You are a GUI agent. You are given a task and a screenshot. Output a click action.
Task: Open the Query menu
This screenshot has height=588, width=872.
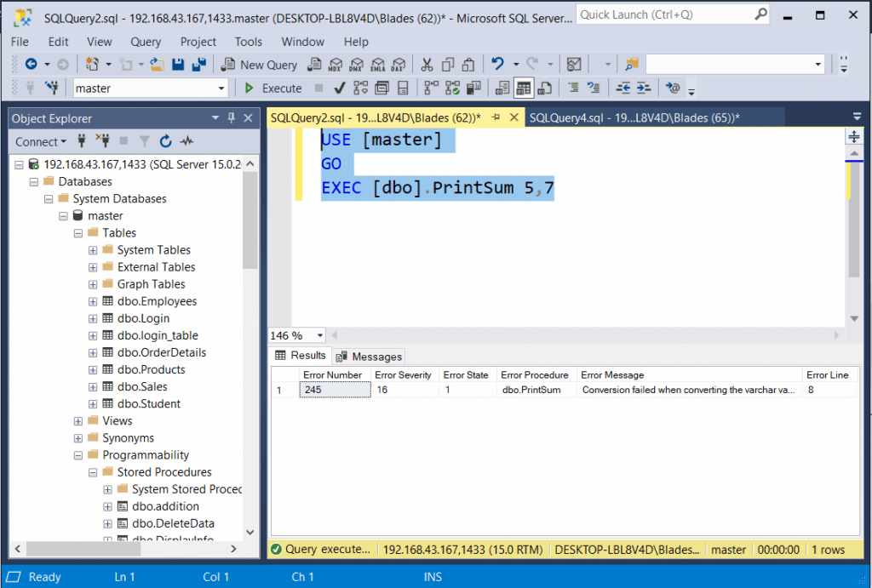[145, 42]
